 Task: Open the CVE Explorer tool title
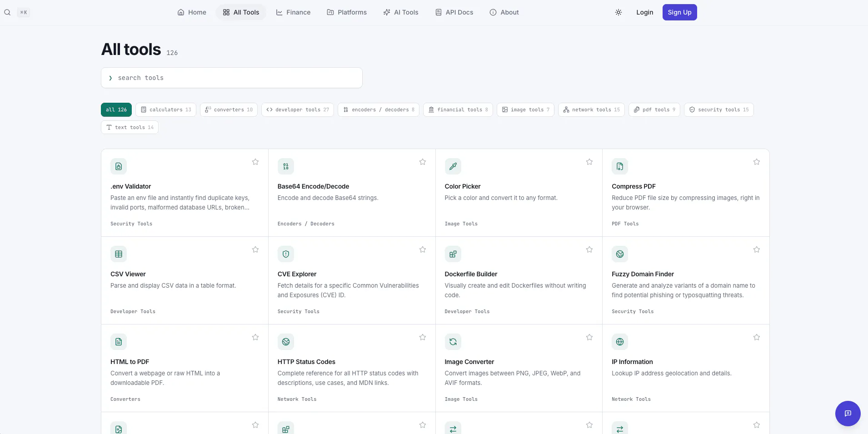pyautogui.click(x=297, y=274)
